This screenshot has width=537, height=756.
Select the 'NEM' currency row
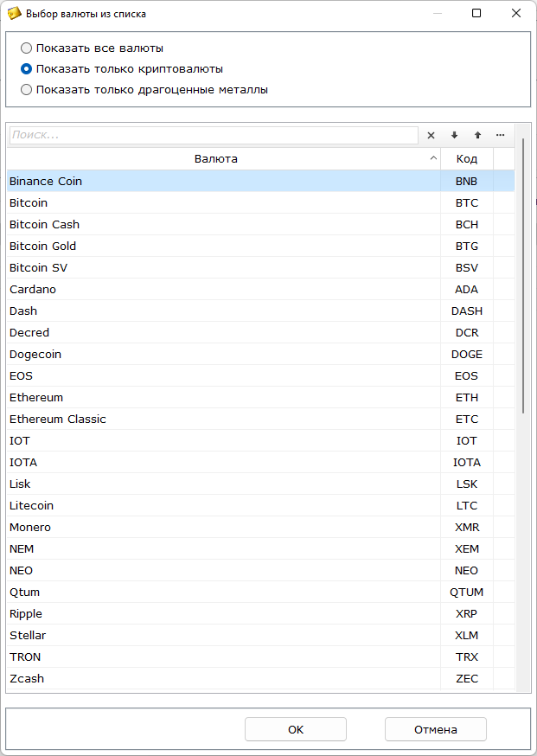pyautogui.click(x=261, y=548)
